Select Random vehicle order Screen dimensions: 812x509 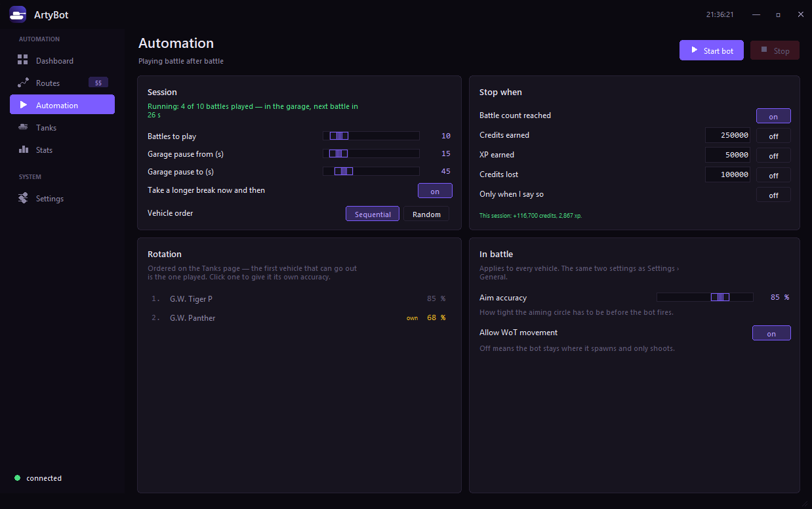(426, 214)
